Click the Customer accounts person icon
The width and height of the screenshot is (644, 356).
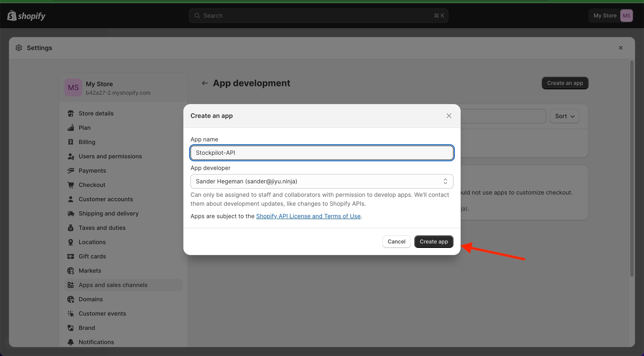71,199
